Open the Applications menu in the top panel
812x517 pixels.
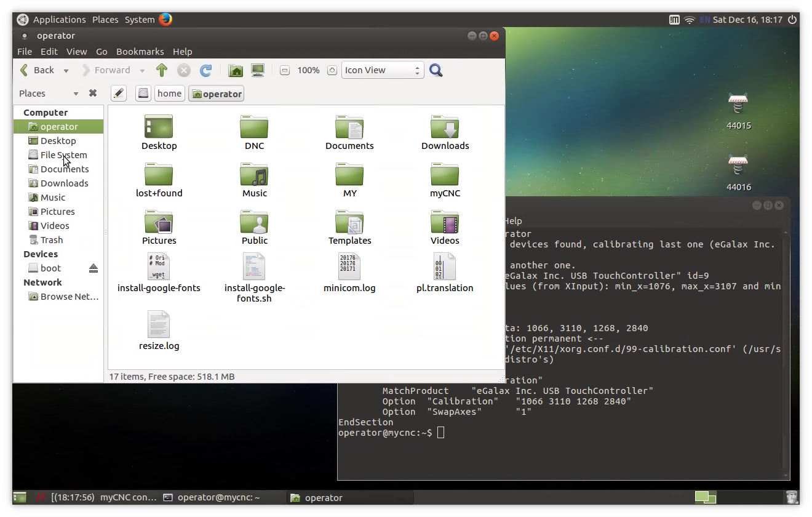[x=59, y=20]
